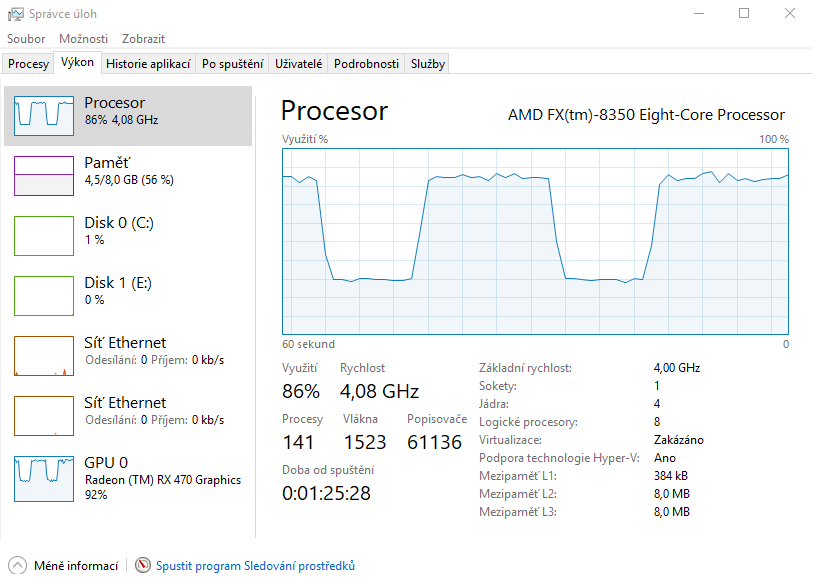Select Disk 1 (E:) performance graph

coord(44,296)
